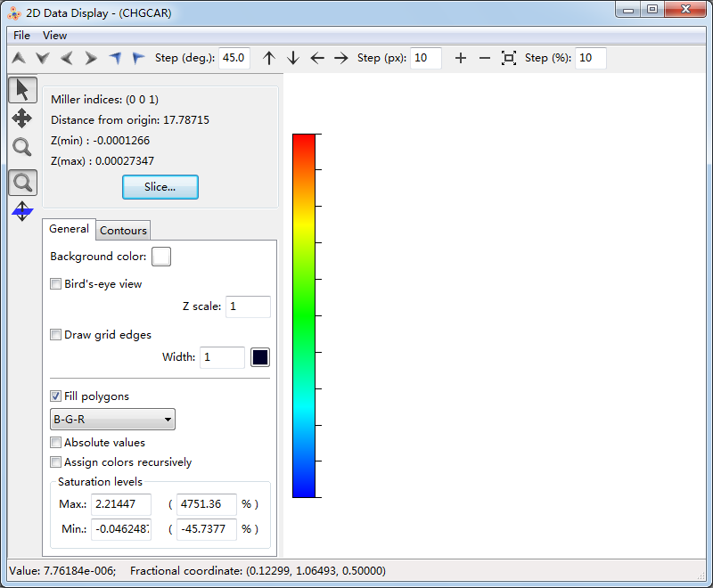This screenshot has width=713, height=588.
Task: Click the Step (deg.) input field
Action: click(x=234, y=58)
